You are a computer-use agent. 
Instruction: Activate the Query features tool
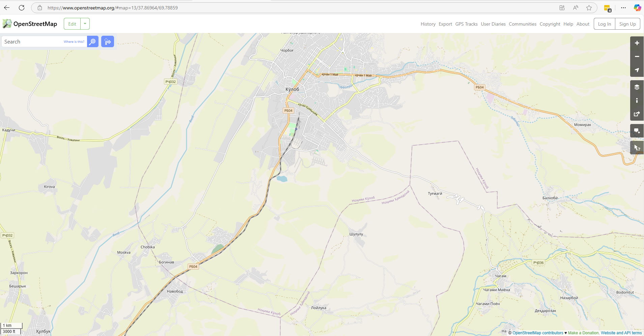637,148
